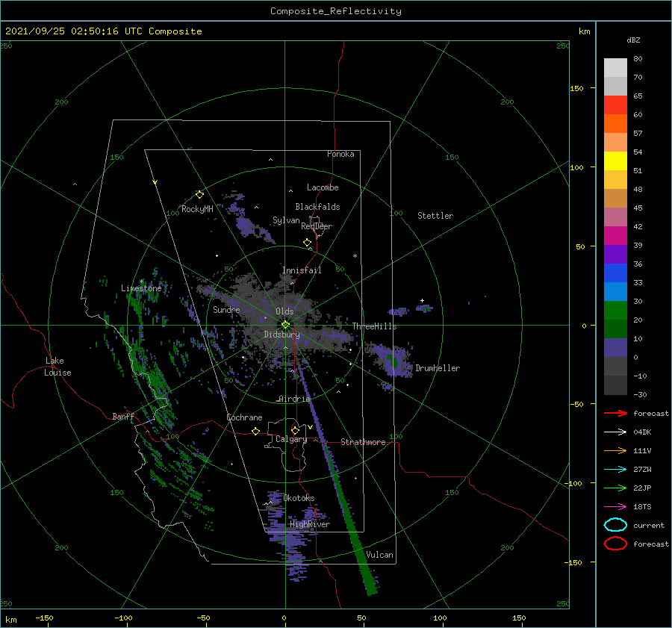Click the red forecast ellipse icon

pyautogui.click(x=615, y=544)
